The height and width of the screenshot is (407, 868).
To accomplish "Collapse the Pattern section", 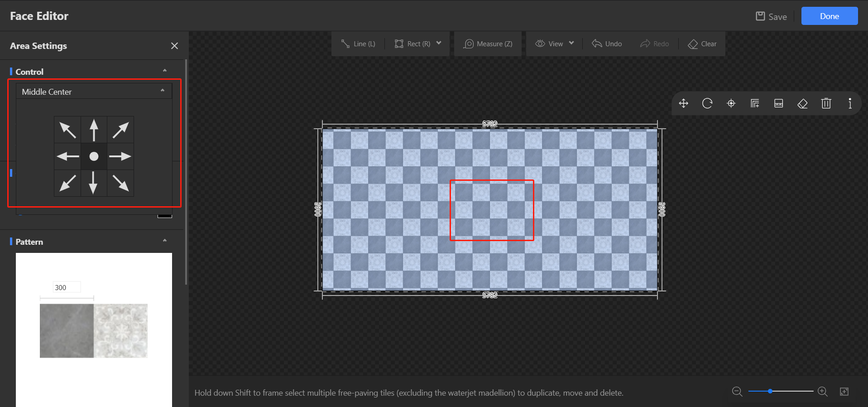I will (x=164, y=241).
